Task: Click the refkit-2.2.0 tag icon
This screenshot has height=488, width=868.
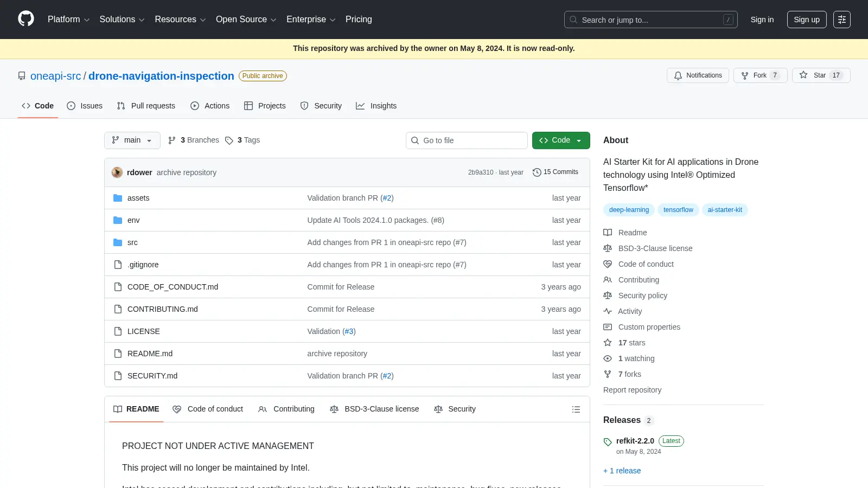Action: click(x=608, y=442)
